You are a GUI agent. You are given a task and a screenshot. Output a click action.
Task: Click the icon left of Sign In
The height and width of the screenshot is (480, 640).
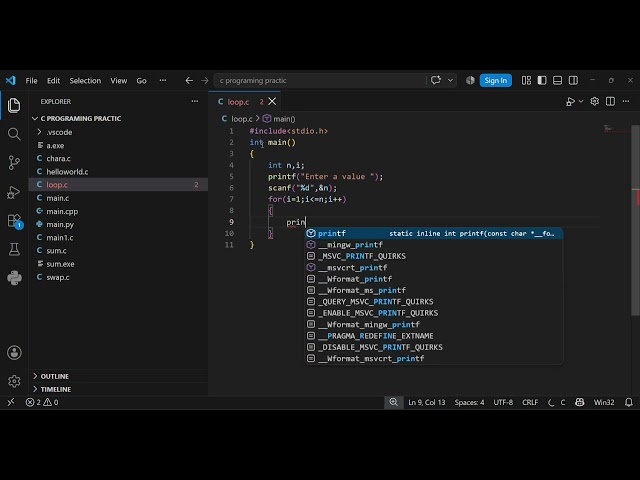[470, 80]
